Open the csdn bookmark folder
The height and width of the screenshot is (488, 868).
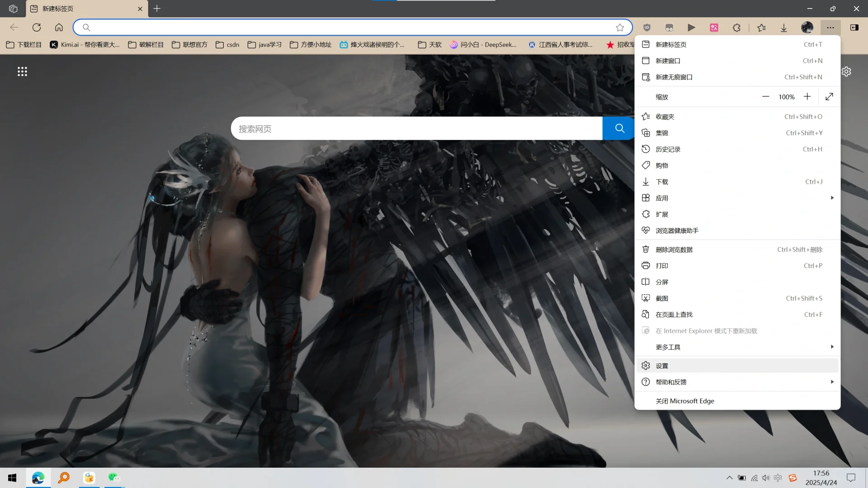click(x=227, y=44)
